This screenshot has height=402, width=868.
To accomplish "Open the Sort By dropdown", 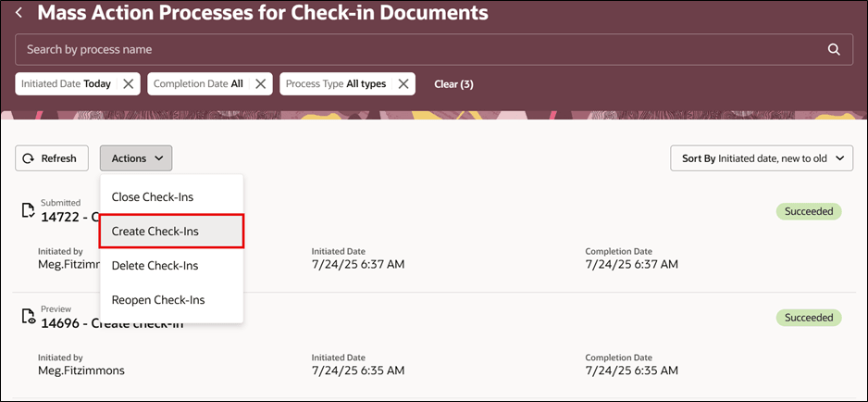I will [762, 158].
